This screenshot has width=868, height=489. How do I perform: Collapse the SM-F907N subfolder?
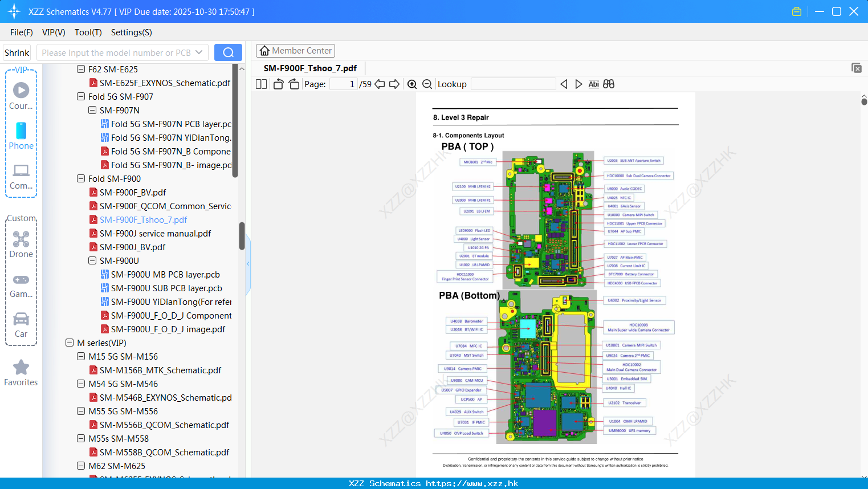92,110
